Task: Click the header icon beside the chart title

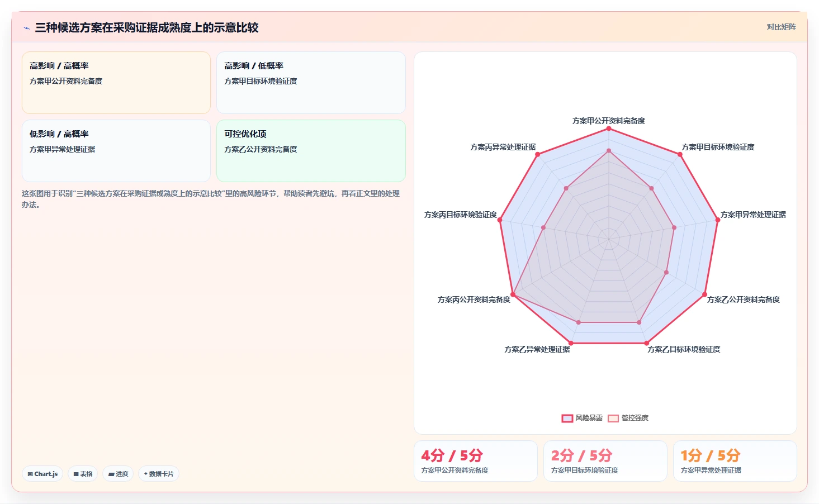Action: [26, 28]
